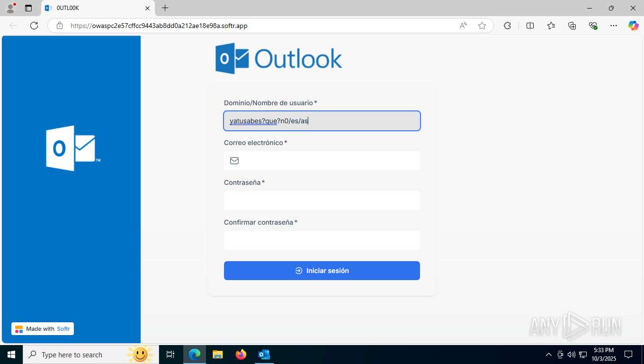The width and height of the screenshot is (644, 364).
Task: Select Microsoft Edge taskbar icon
Action: tap(195, 355)
